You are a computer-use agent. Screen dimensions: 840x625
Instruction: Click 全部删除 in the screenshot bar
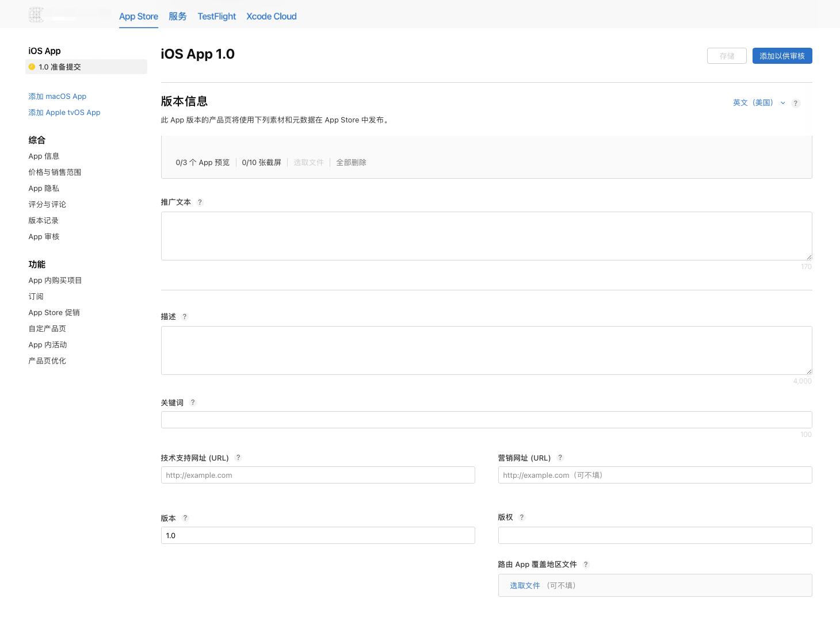(x=352, y=163)
